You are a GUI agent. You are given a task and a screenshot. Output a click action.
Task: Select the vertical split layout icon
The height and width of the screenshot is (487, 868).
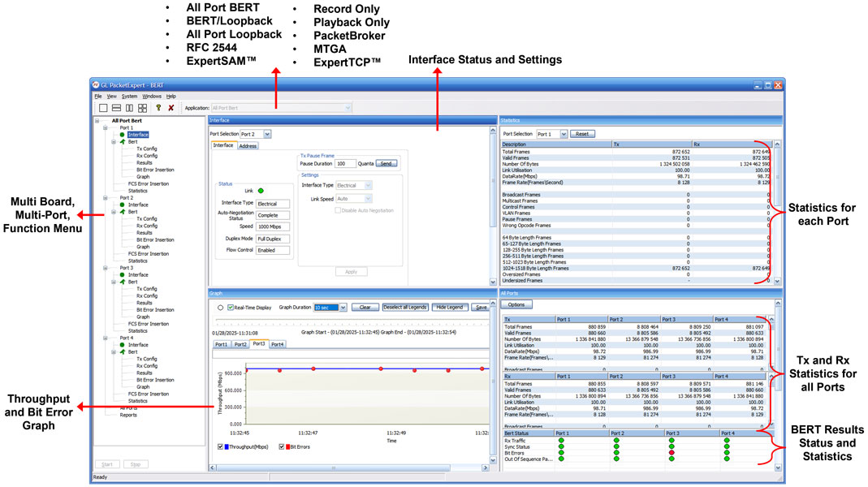tap(130, 108)
